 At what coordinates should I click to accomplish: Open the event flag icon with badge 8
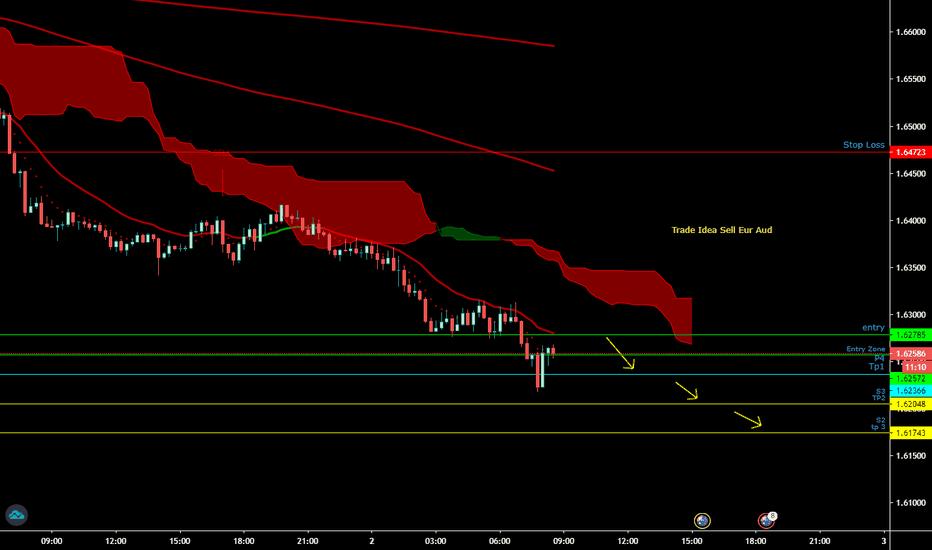coord(767,520)
